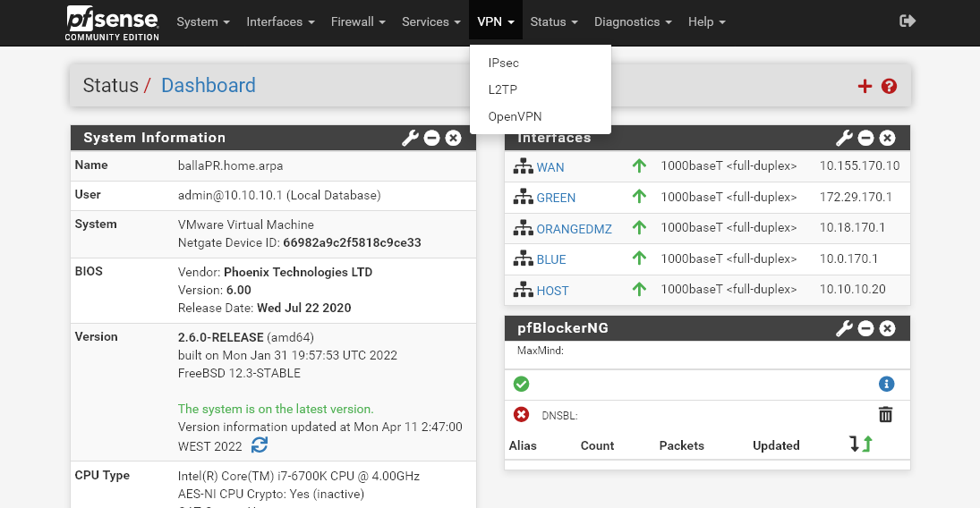Open dashboard help question mark icon
Viewport: 980px width, 508px height.
point(889,86)
